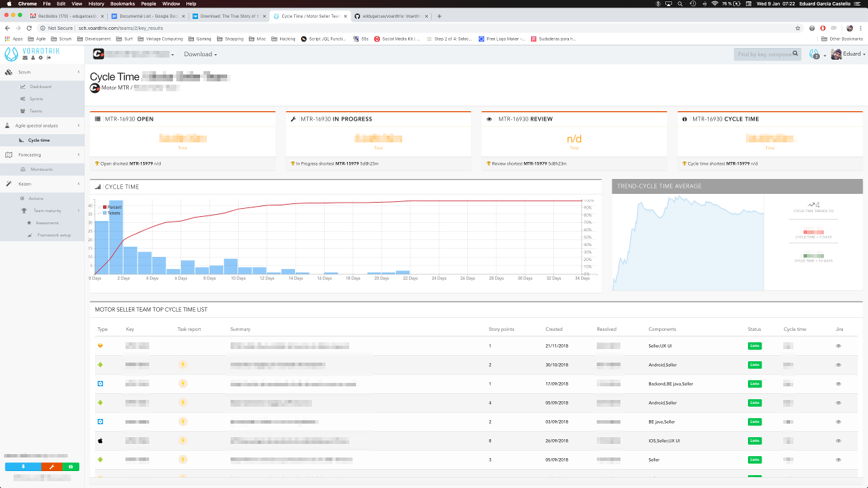Viewport: 868px width, 488px height.
Task: Click the gift icon on CYCLE TIME card
Action: point(685,119)
